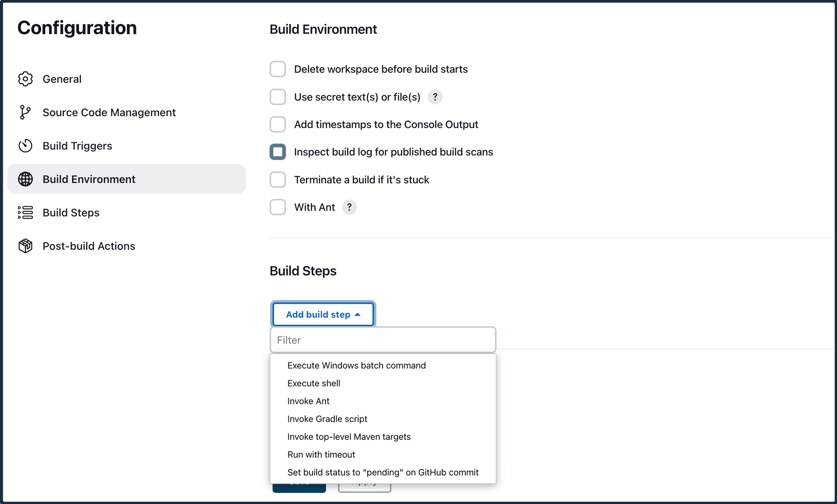Open help for Use secret text(s)

435,97
